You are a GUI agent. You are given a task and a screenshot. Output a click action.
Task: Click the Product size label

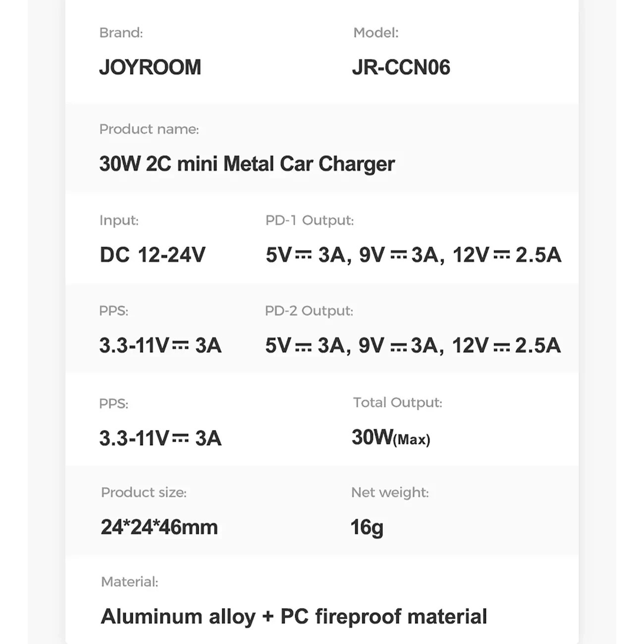[x=144, y=492]
